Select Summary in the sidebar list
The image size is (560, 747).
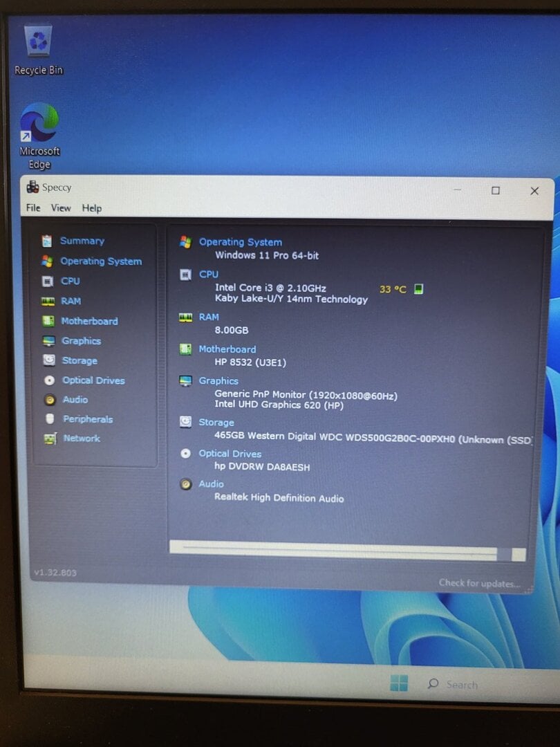point(82,241)
